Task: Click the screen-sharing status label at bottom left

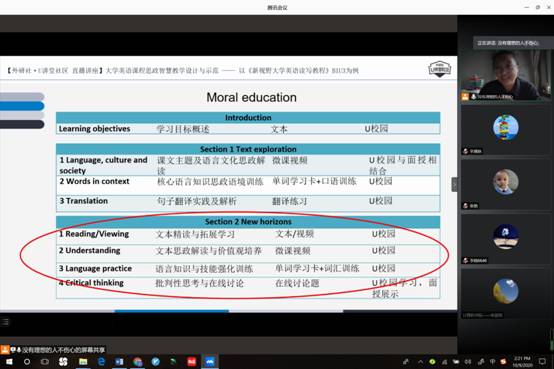Action: click(x=53, y=350)
